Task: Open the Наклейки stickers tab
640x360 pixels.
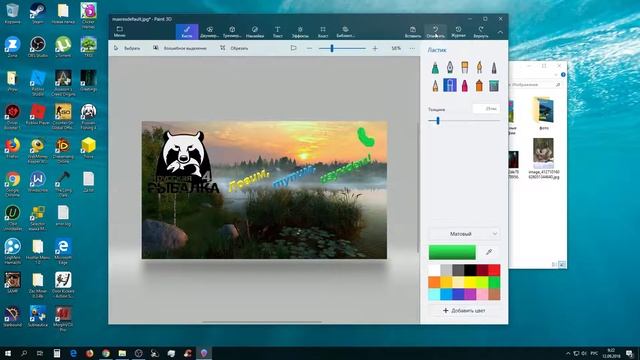Action: (x=255, y=31)
